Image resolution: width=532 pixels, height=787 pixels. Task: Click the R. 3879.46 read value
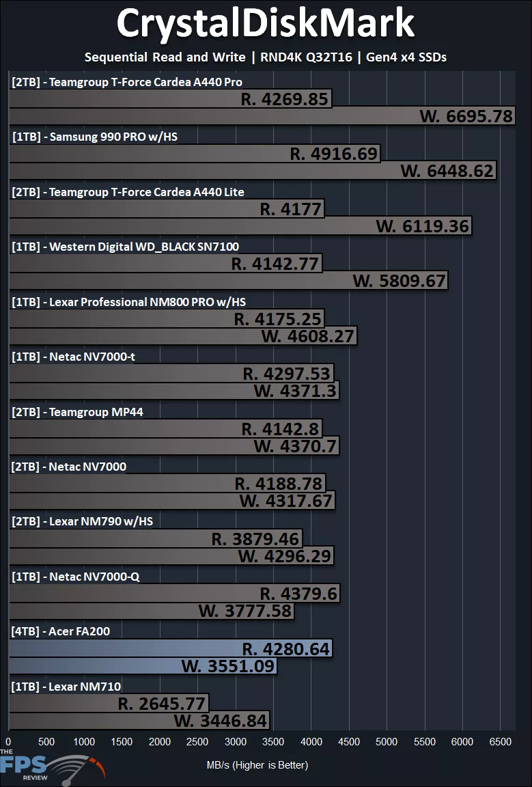pos(255,539)
